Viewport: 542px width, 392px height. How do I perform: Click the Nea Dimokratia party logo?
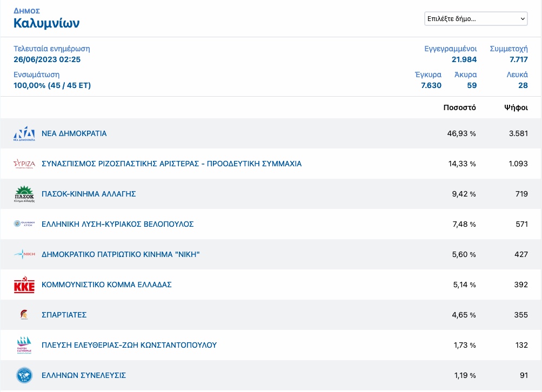(x=24, y=134)
